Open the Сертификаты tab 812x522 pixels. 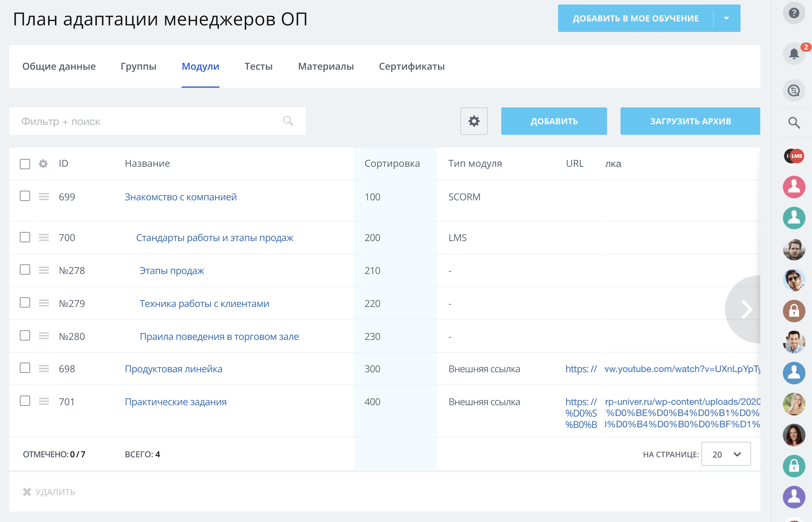click(x=412, y=66)
